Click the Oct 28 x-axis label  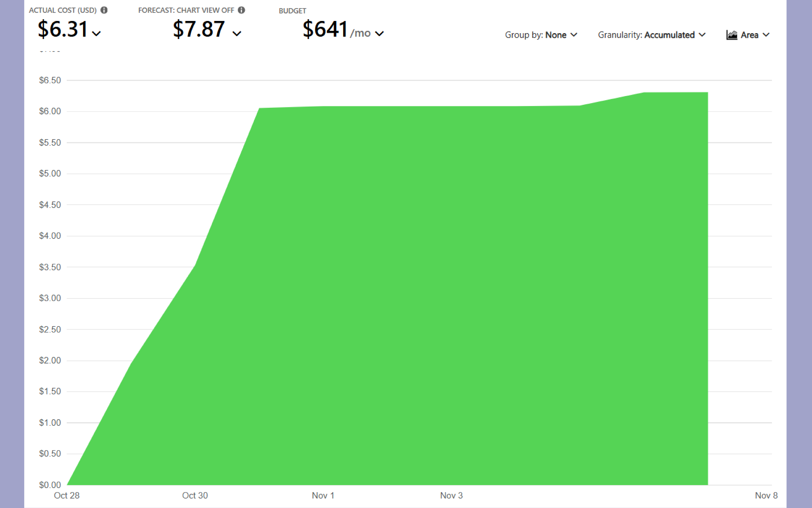[x=67, y=495]
